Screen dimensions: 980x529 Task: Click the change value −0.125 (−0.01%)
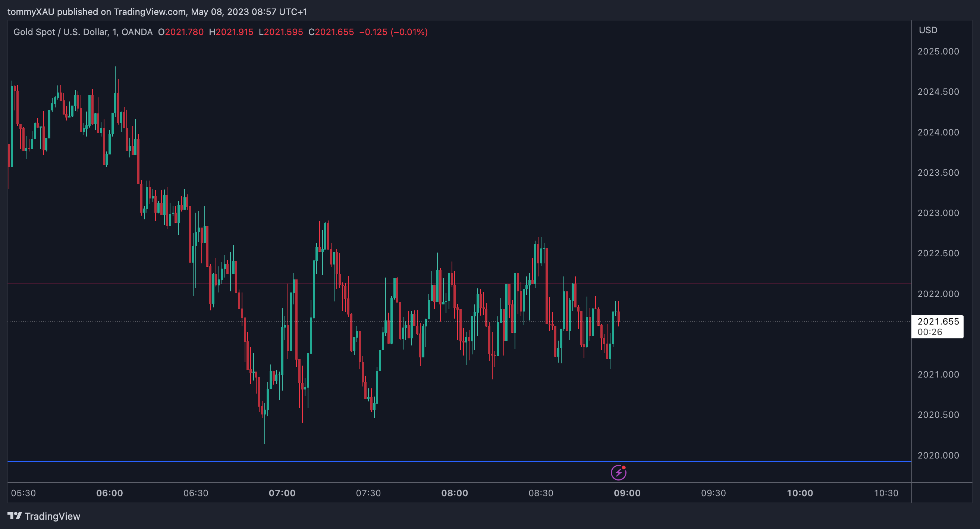393,32
